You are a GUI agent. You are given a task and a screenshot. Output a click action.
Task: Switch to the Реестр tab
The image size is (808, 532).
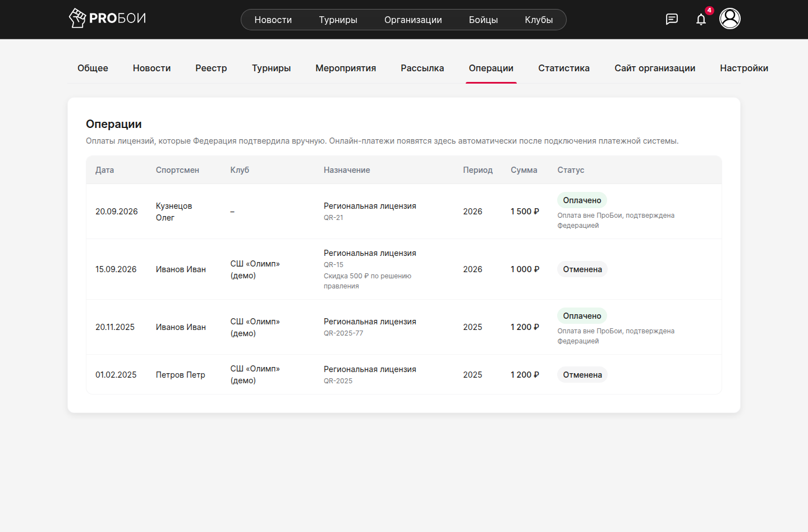pos(211,68)
